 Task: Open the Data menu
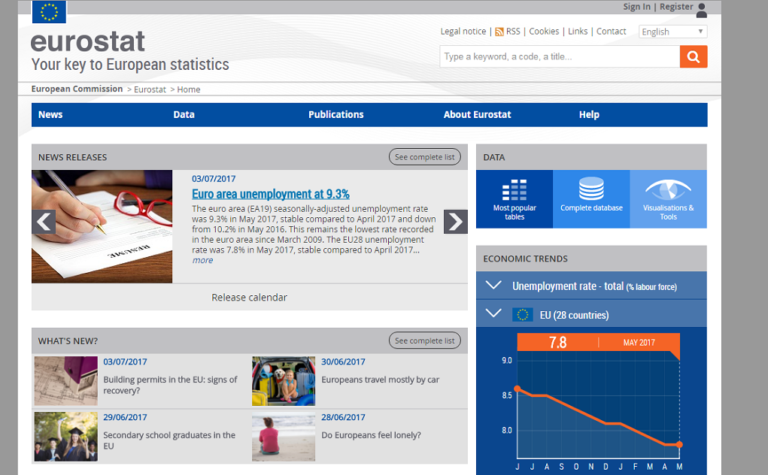[x=184, y=115]
